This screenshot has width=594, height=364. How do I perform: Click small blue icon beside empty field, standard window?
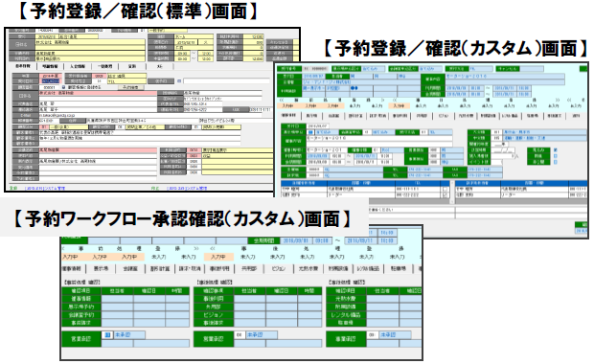[179, 81]
